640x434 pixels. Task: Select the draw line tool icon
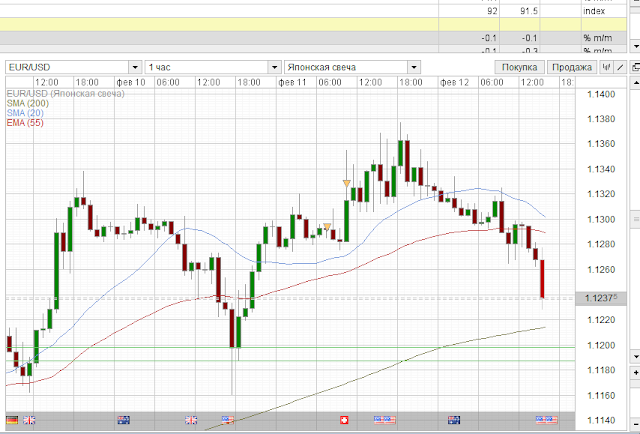tap(620, 67)
